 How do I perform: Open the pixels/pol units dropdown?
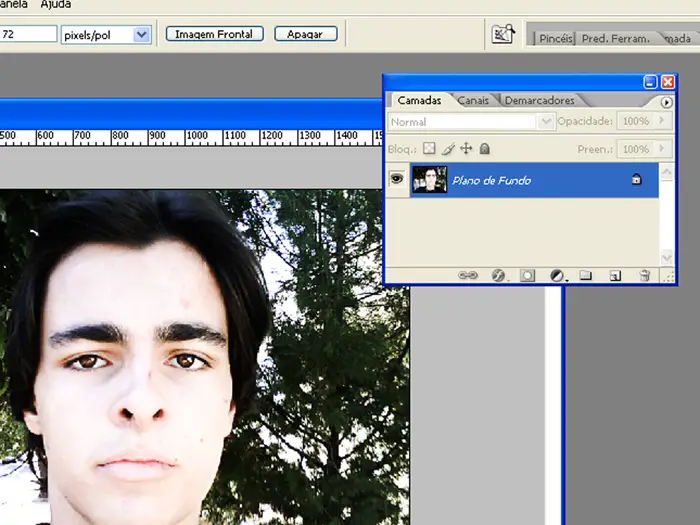(141, 34)
